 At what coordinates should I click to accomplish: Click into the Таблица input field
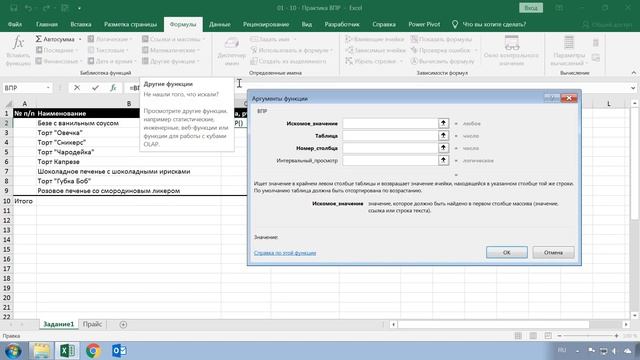coord(390,136)
